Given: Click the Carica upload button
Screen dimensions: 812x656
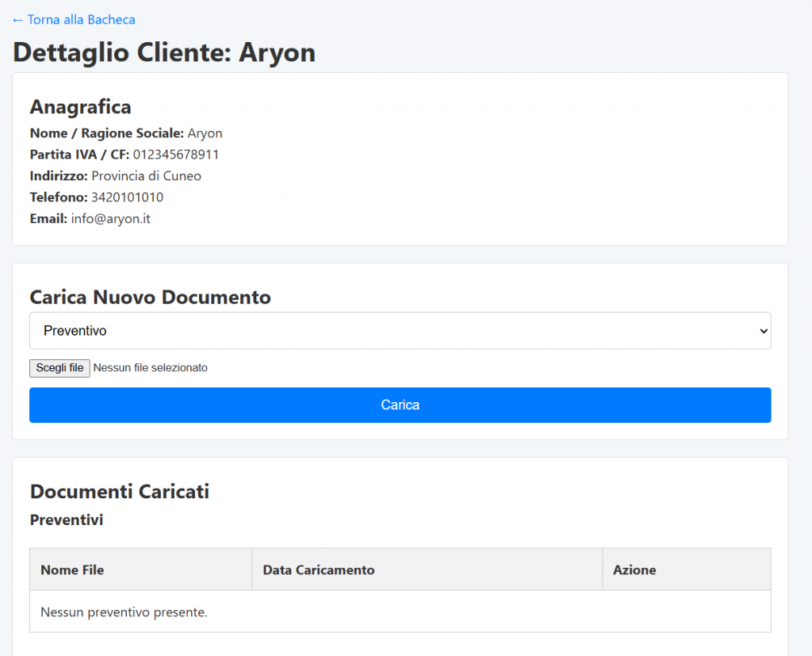Looking at the screenshot, I should 400,405.
